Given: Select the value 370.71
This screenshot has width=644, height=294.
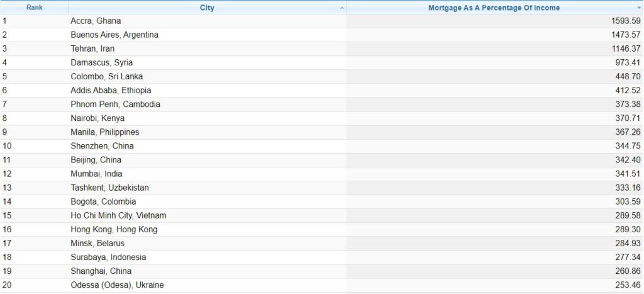Looking at the screenshot, I should 628,118.
